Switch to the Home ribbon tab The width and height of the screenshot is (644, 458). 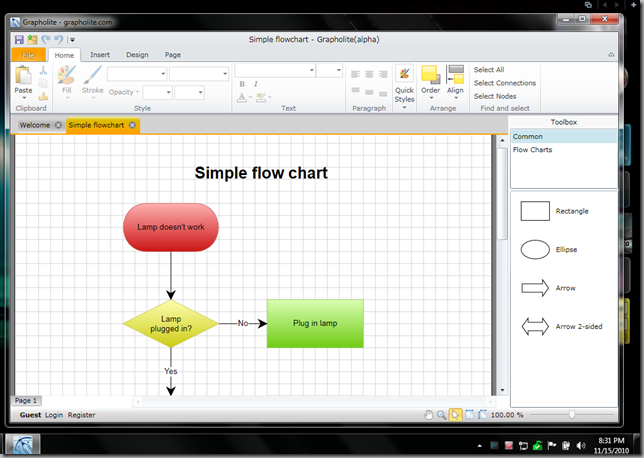(x=64, y=55)
